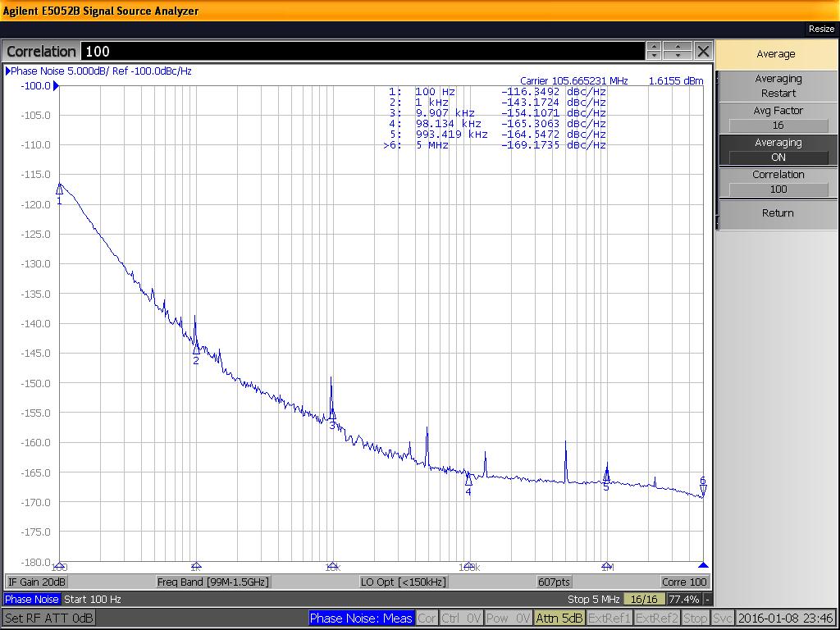Click the Return softkey
This screenshot has width=840, height=630.
778,213
